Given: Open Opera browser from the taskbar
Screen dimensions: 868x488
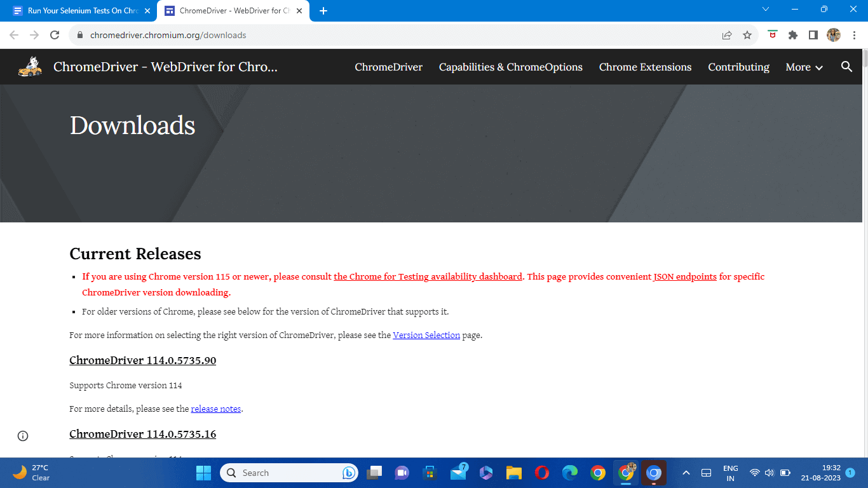Looking at the screenshot, I should point(541,473).
